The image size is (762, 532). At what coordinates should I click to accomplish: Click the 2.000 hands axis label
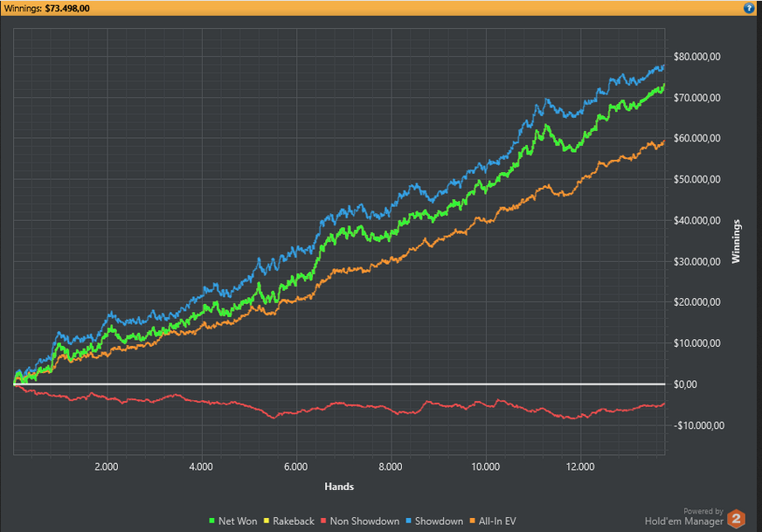(107, 466)
